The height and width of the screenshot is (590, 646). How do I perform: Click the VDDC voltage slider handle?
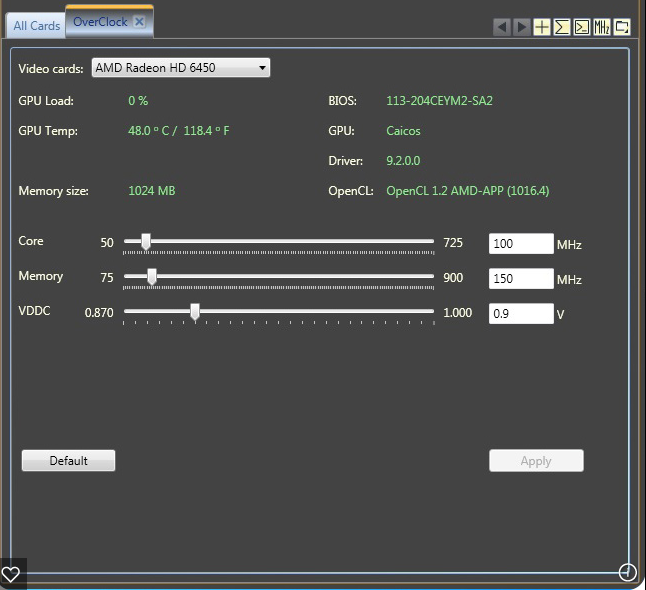195,312
